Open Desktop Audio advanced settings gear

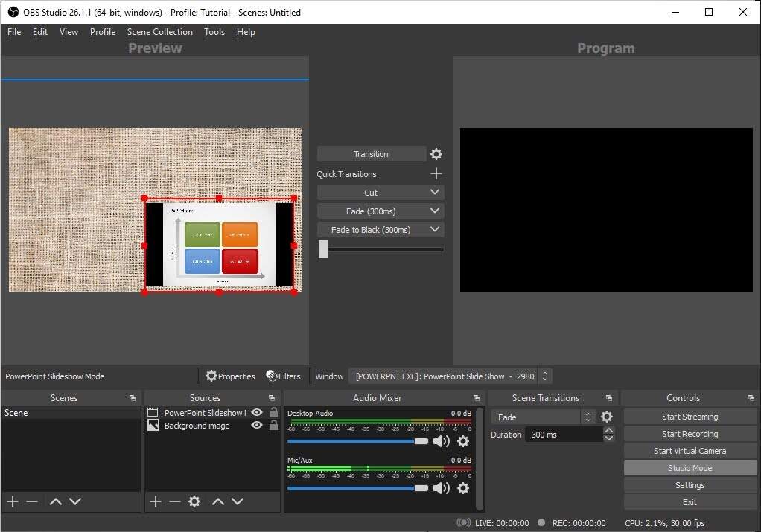(462, 440)
